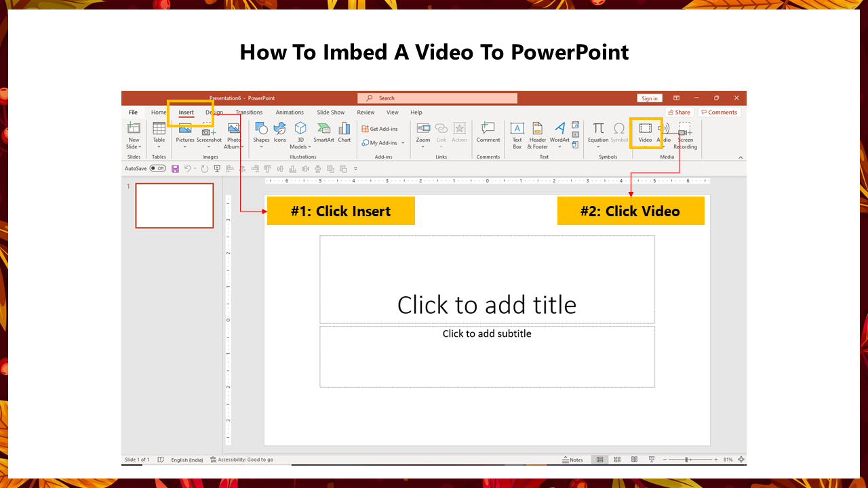868x488 pixels.
Task: Fit slide to current window icon
Action: pyautogui.click(x=741, y=460)
